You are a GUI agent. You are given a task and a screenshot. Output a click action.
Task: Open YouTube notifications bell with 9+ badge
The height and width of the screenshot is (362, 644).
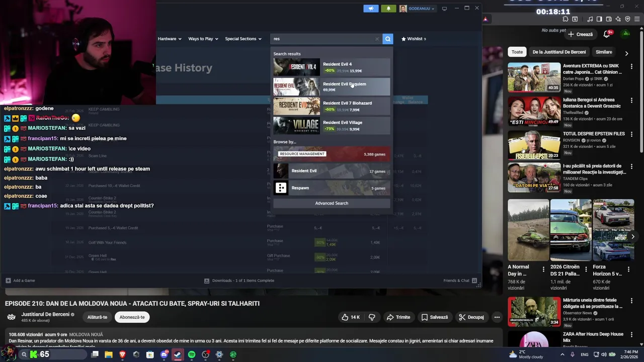(x=607, y=34)
